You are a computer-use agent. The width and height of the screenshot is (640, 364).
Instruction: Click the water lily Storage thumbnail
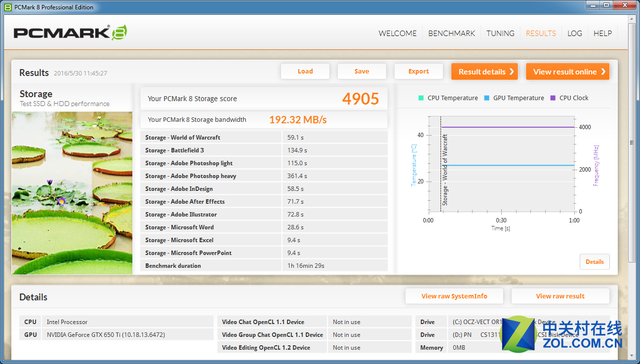(72, 193)
